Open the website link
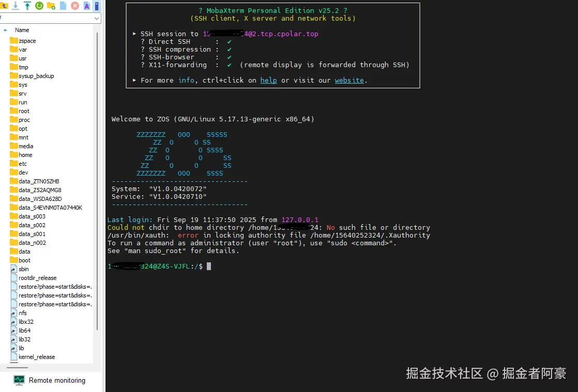The image size is (578, 392). [x=349, y=80]
